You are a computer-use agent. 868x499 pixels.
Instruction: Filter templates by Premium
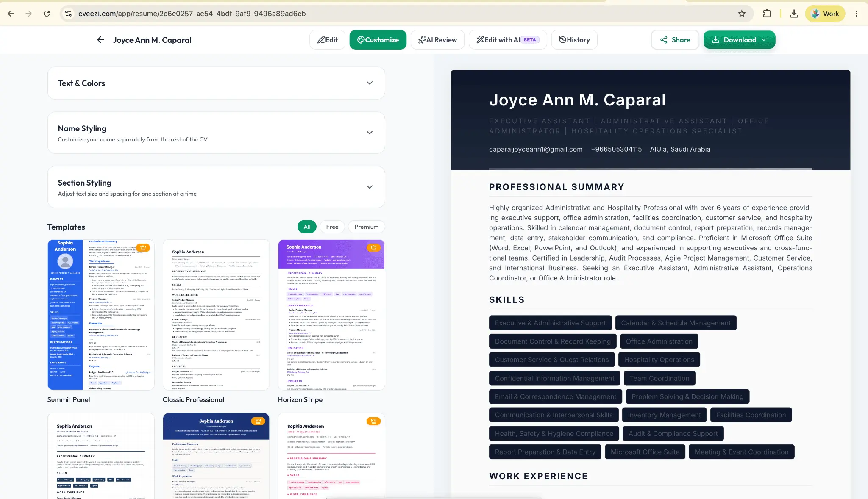[x=367, y=227]
